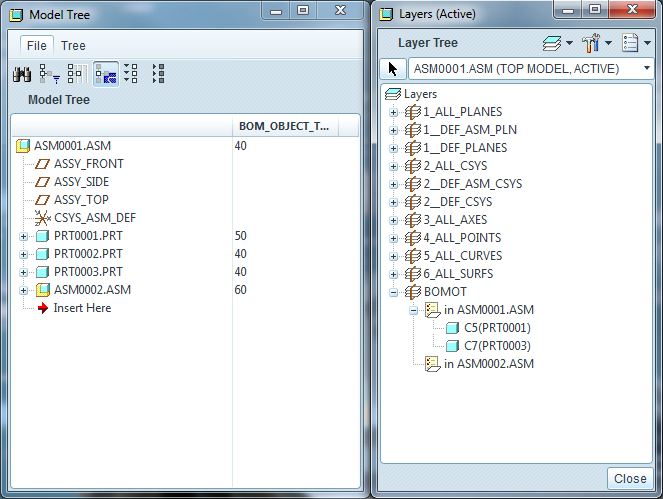Expand PRT0003.PRT node
The width and height of the screenshot is (663, 499).
[24, 272]
